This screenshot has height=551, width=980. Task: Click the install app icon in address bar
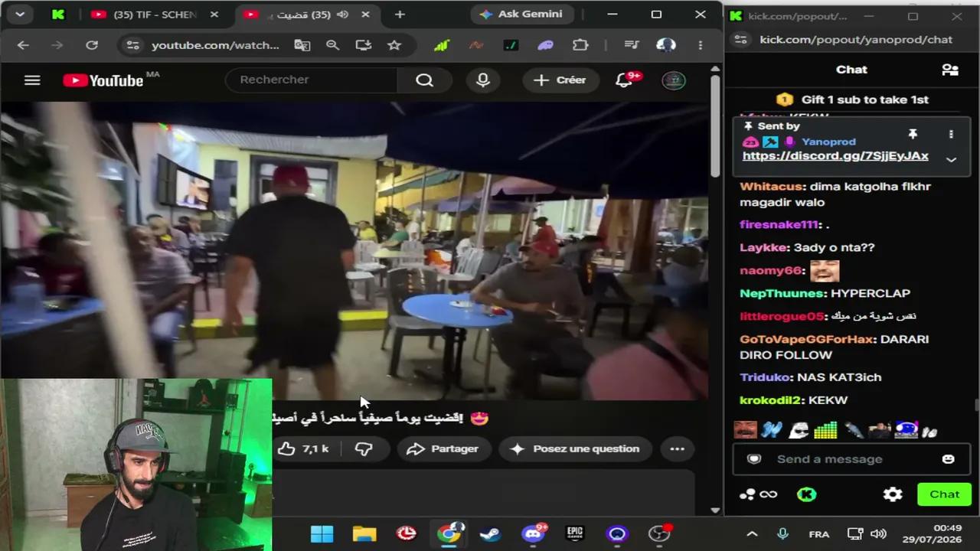click(364, 45)
